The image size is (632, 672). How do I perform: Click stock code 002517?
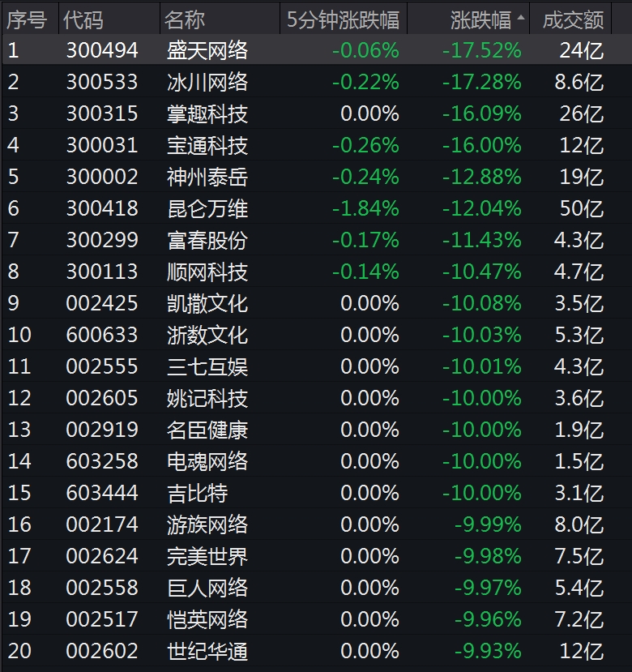102,619
